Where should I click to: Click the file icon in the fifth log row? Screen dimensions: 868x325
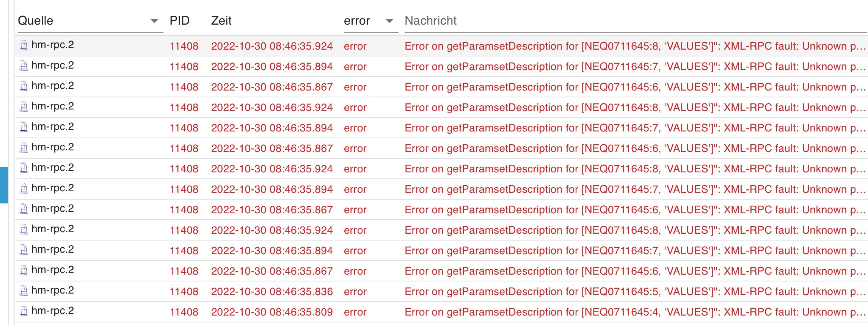tap(24, 127)
